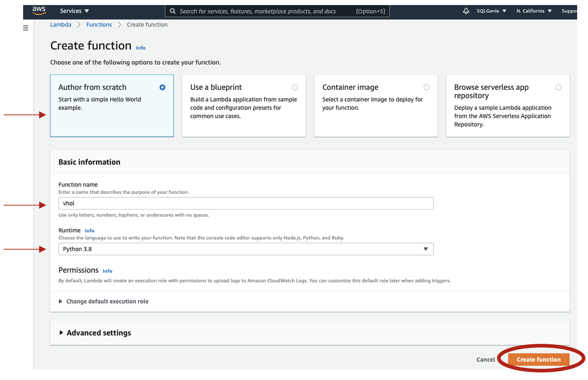
Task: Click the orange Create function button
Action: [x=539, y=360]
